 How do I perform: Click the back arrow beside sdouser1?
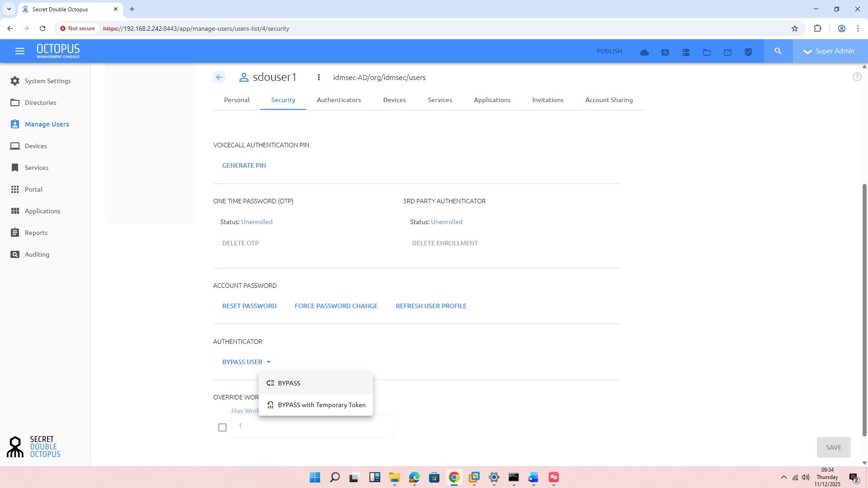pos(219,77)
